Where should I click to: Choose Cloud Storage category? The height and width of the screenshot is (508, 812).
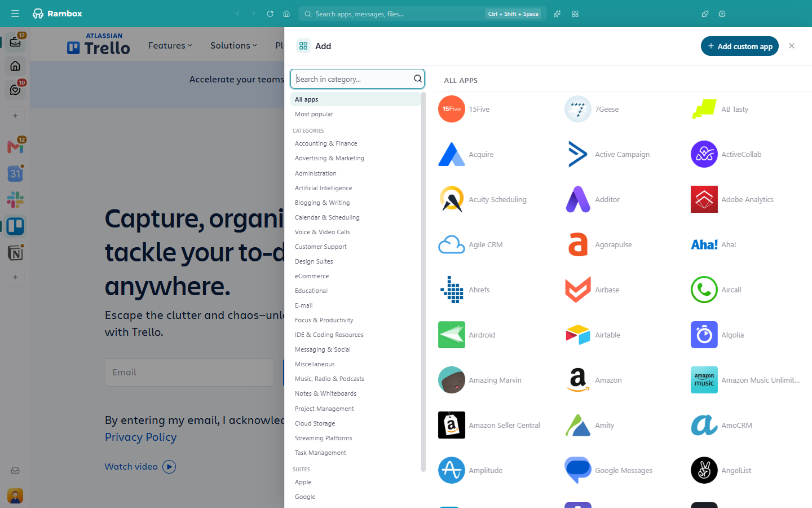point(355,423)
